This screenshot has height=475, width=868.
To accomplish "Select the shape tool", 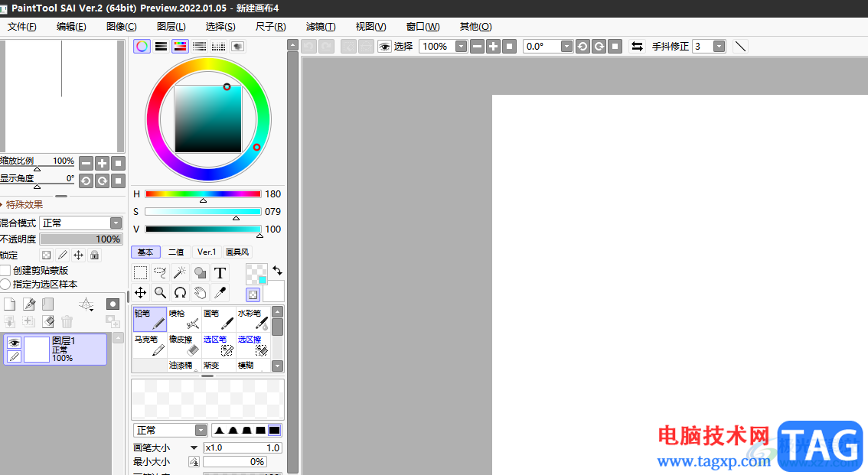I will tap(200, 272).
